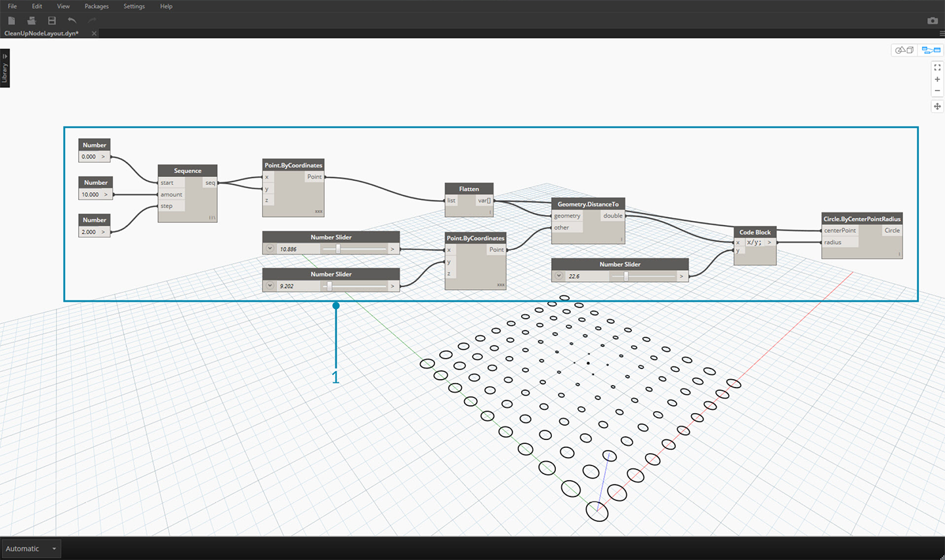Open the Packages menu

96,7
